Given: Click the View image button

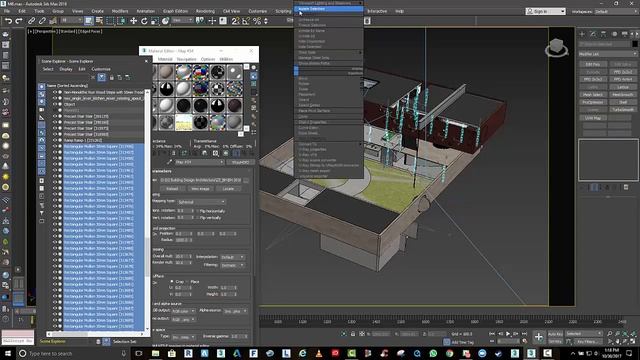Looking at the screenshot, I should (x=200, y=189).
